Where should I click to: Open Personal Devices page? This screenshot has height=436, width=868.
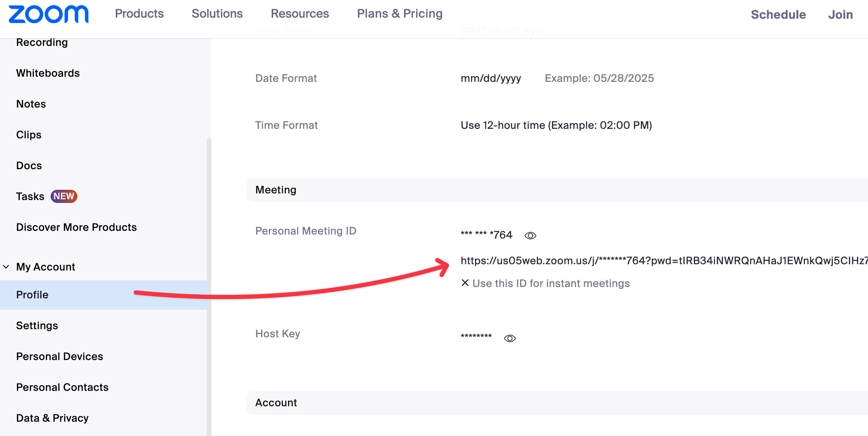pos(59,356)
